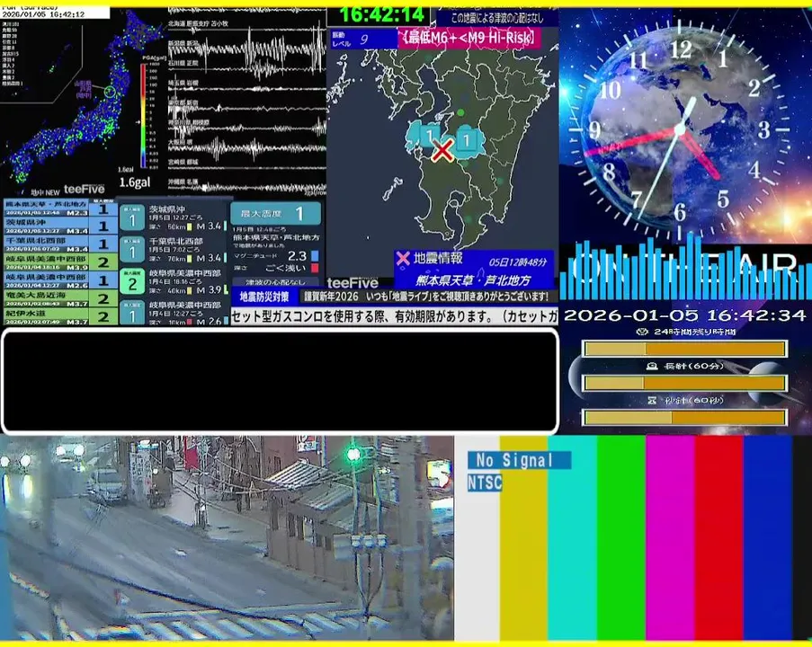Click the yellow color bar in test pattern
Image resolution: width=812 pixels, height=647 pixels.
click(523, 538)
